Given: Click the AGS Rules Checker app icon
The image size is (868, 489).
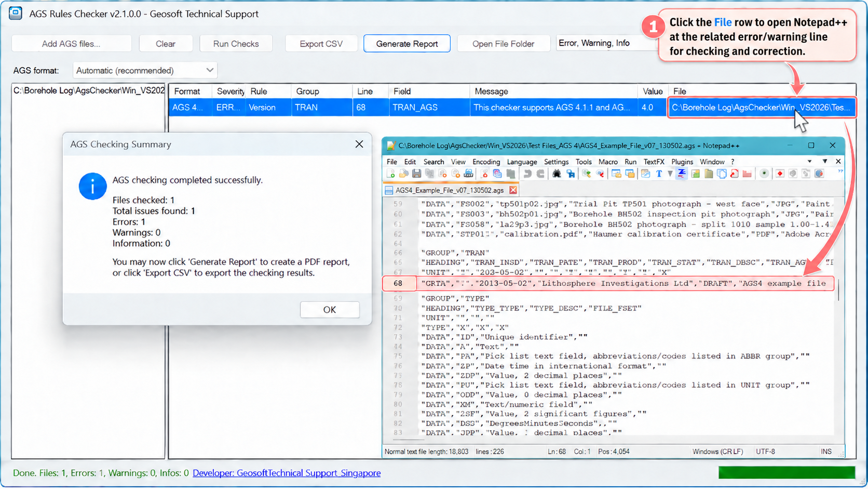Looking at the screenshot, I should coord(16,13).
